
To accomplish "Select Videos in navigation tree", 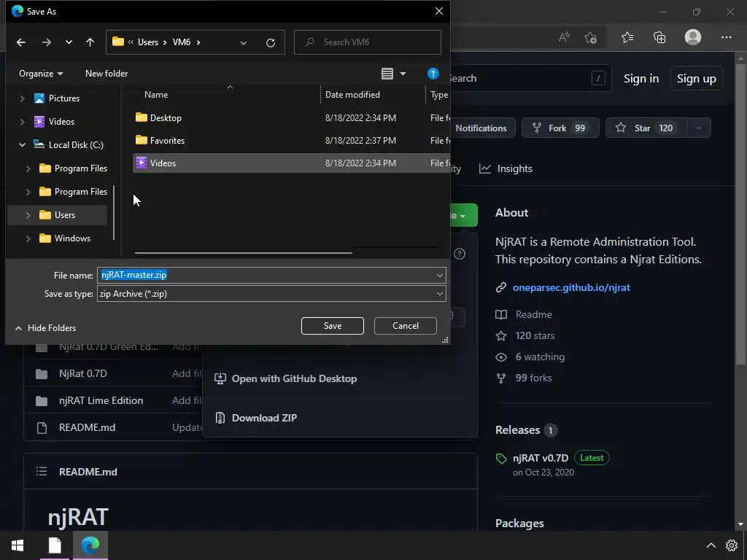I will 61,122.
